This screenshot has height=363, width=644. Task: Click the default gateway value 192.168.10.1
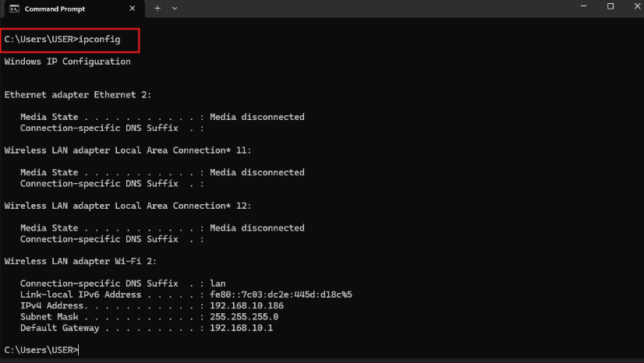click(x=241, y=328)
